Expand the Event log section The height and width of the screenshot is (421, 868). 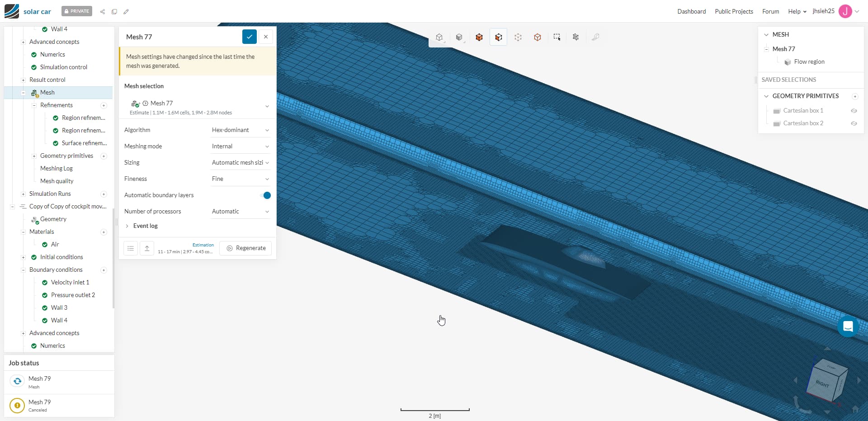pos(145,226)
